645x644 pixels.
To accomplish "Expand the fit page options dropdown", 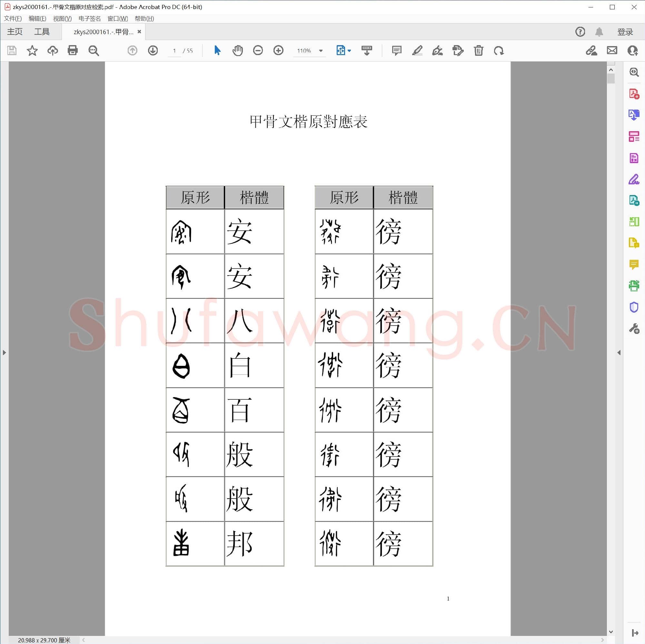I will pos(349,51).
